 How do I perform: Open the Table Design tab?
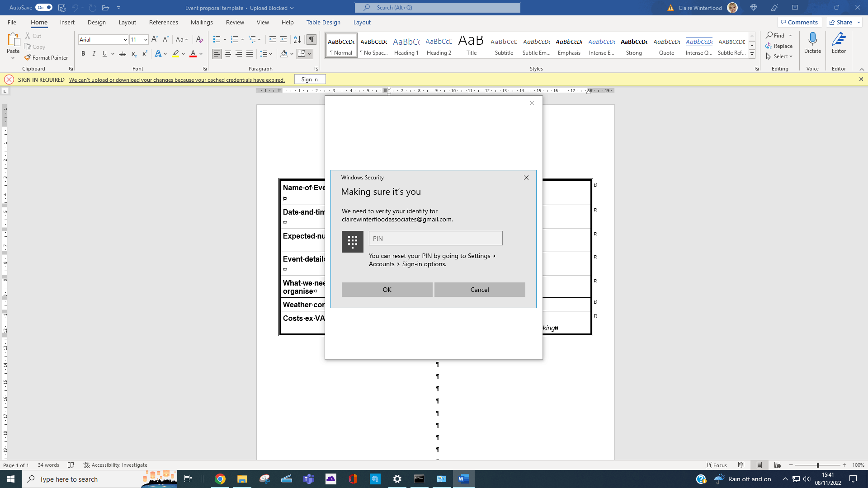(323, 22)
